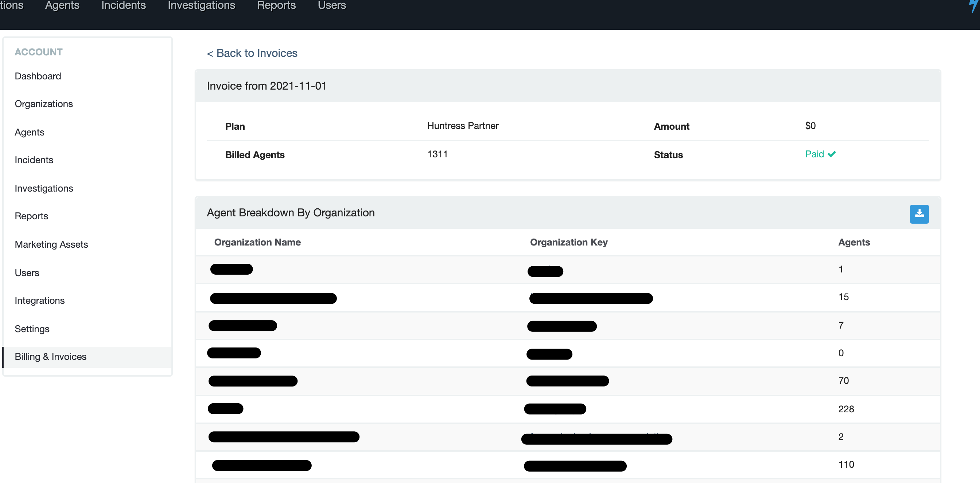Click the agent count 70

click(843, 380)
